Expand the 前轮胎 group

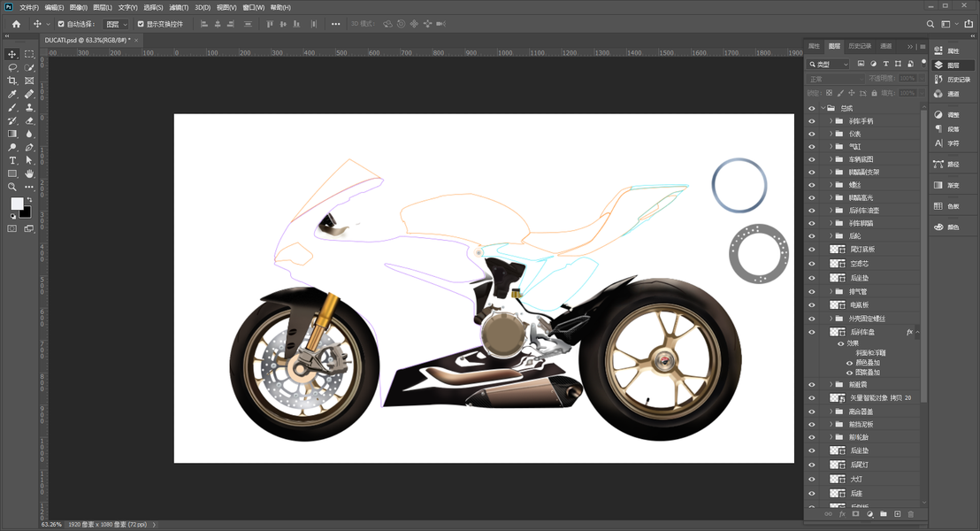[x=831, y=437]
